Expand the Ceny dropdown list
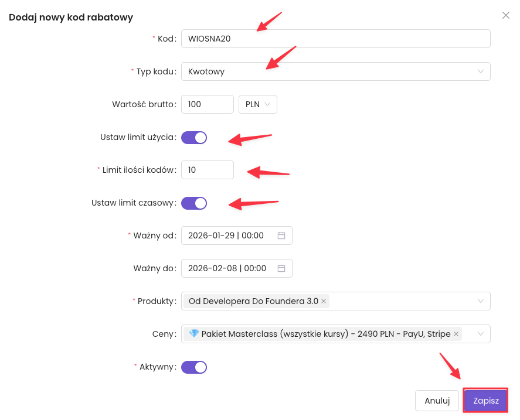The height and width of the screenshot is (420, 520). (480, 334)
